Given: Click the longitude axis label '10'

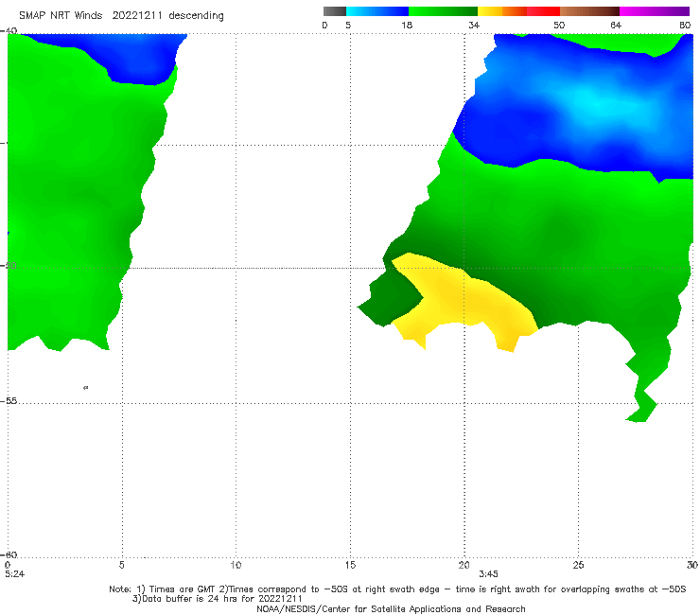Looking at the screenshot, I should pos(236,565).
